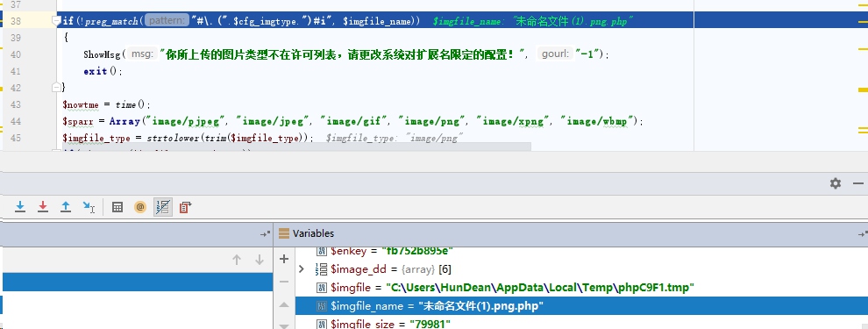Select the previous frame with the up arrow
The width and height of the screenshot is (868, 329).
coord(237,260)
